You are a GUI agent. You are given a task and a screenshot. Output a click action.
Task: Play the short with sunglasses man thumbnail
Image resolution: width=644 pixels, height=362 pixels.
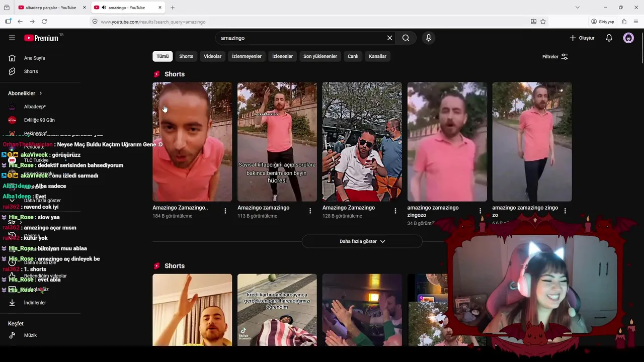pyautogui.click(x=362, y=142)
